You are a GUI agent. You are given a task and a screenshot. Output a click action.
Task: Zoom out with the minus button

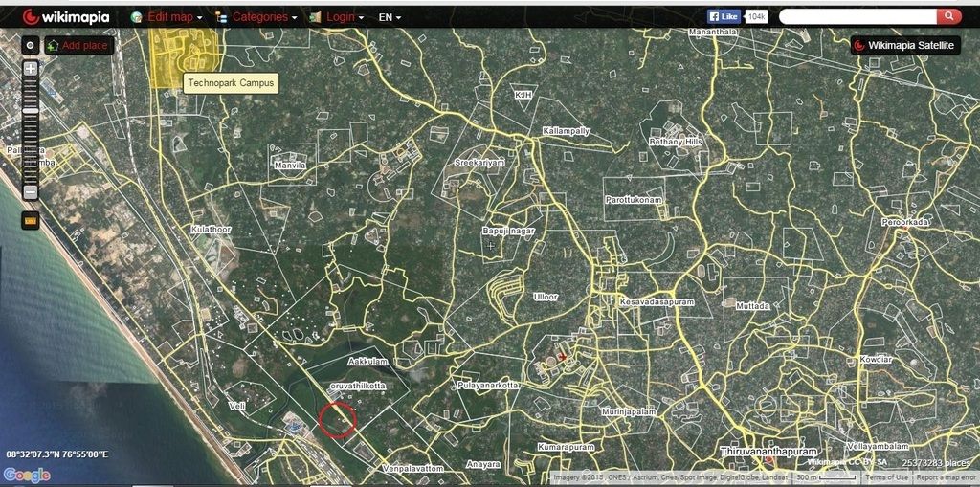click(x=31, y=192)
